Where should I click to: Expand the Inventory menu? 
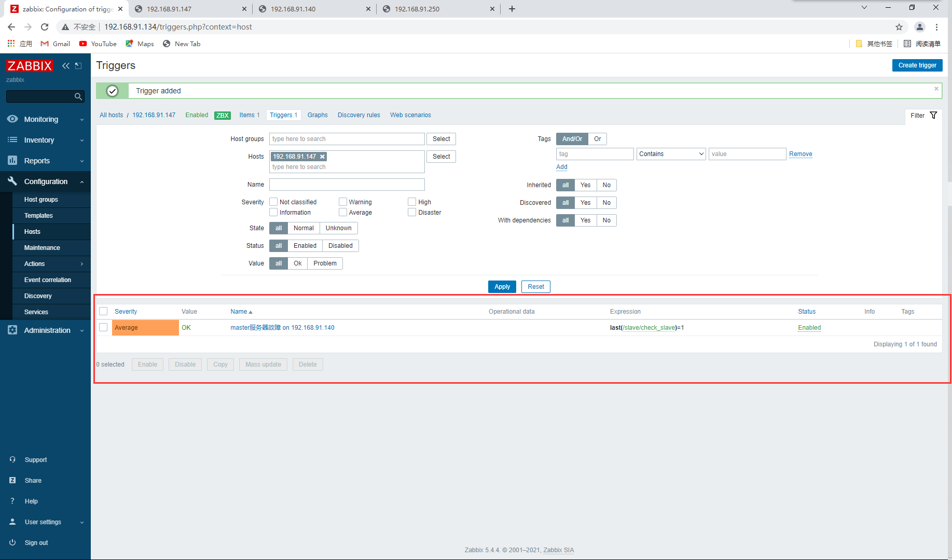[x=82, y=141]
